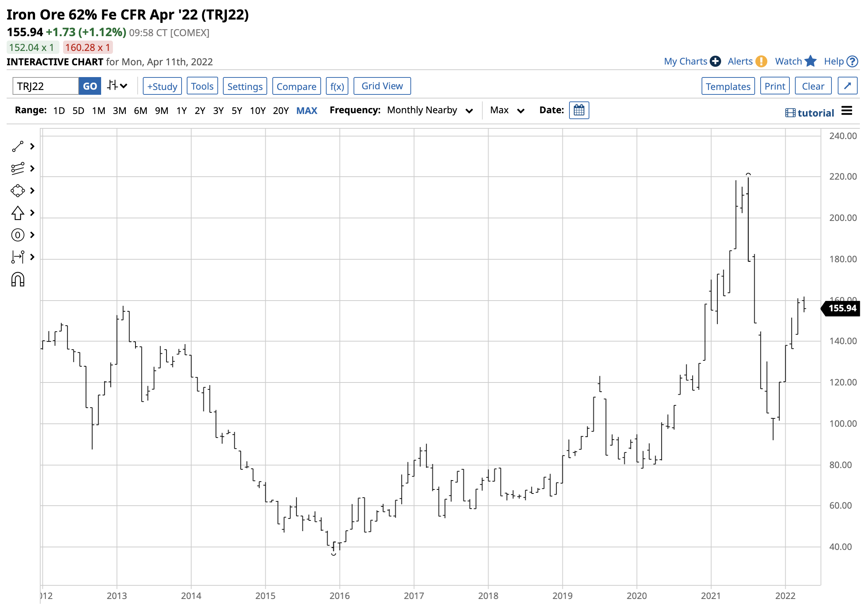
Task: Expand the Max period dropdown
Action: pos(507,110)
